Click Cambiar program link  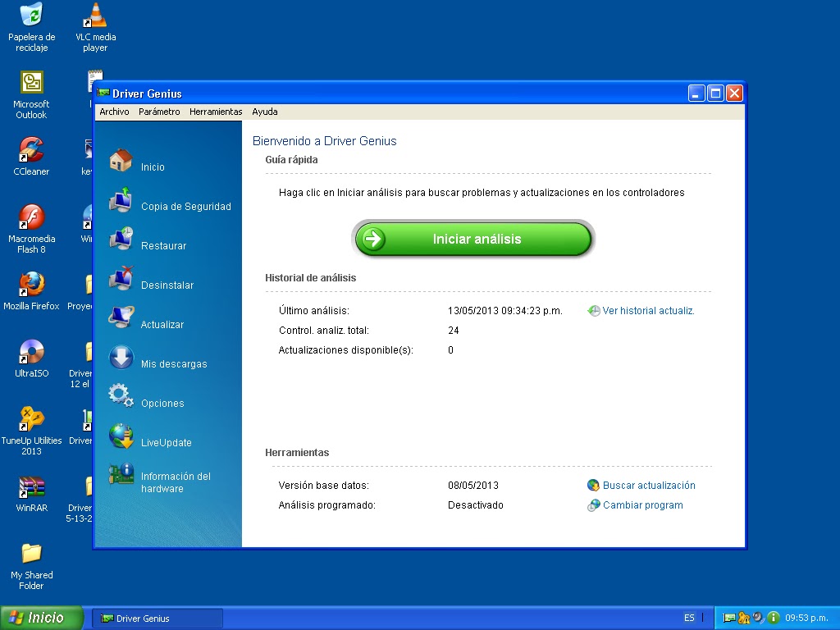642,505
